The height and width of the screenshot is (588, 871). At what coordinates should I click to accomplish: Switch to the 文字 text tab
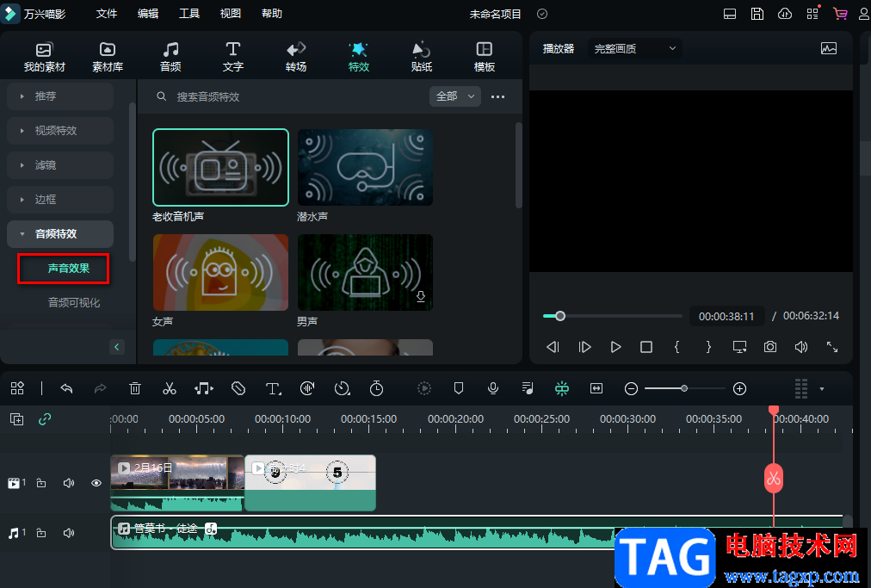point(232,57)
